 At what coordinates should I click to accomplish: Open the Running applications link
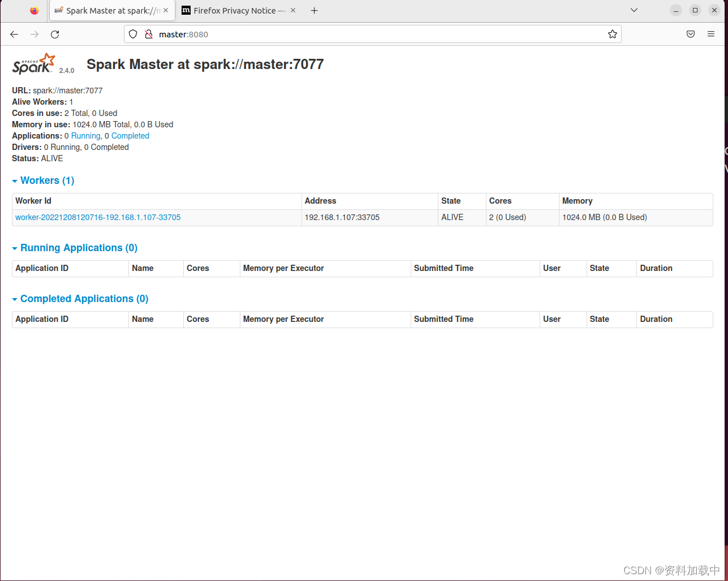tap(86, 136)
